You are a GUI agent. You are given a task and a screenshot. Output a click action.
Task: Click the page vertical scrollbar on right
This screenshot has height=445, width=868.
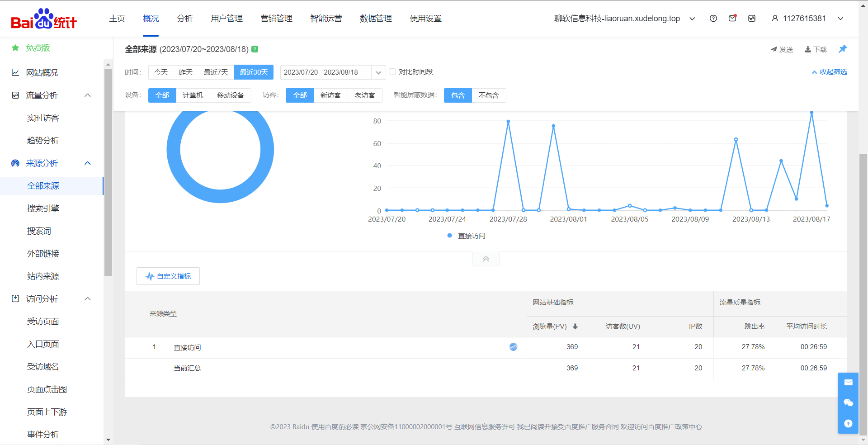863,294
